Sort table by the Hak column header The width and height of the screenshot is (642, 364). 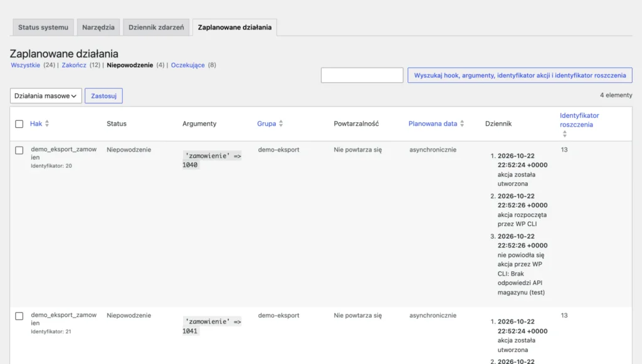click(36, 123)
